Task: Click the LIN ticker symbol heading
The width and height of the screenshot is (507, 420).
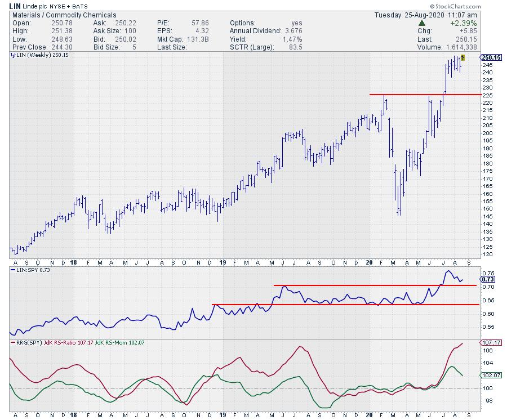Action: [15, 6]
